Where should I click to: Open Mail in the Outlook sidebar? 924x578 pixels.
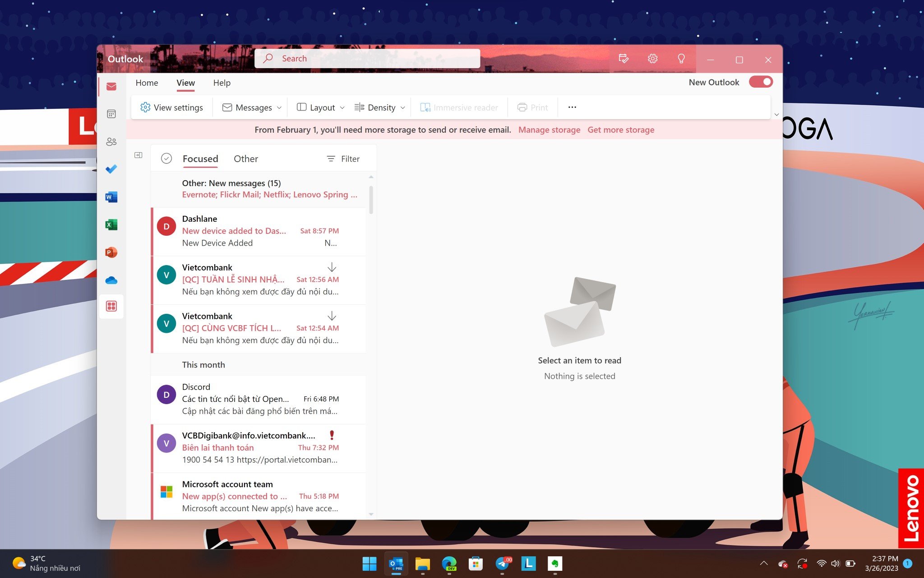click(111, 86)
